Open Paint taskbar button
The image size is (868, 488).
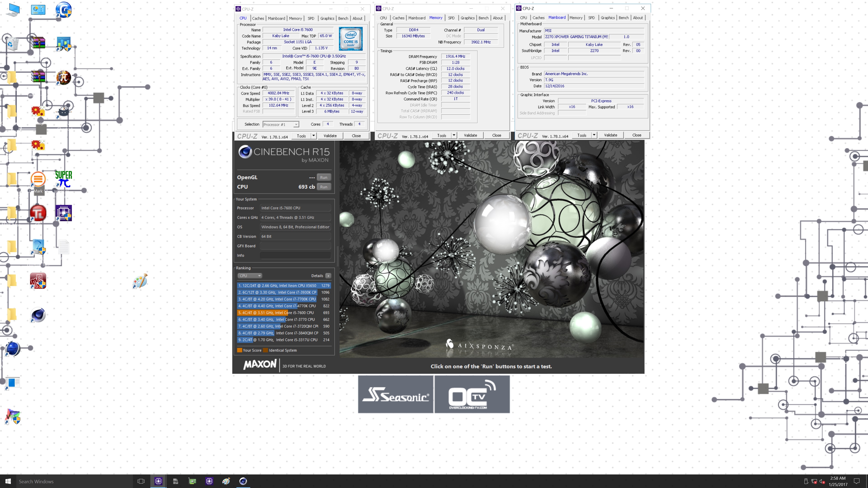click(226, 481)
